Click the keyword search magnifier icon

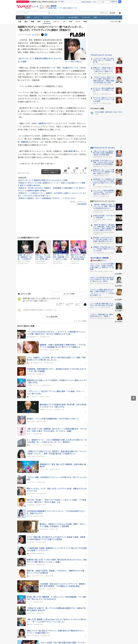click(49, 13)
